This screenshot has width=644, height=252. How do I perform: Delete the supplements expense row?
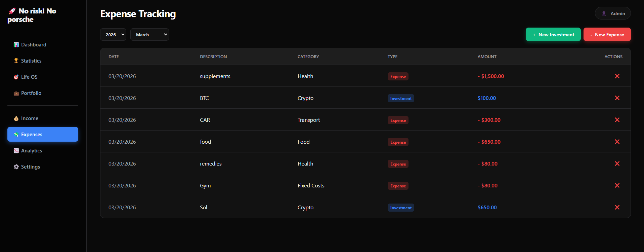[617, 76]
